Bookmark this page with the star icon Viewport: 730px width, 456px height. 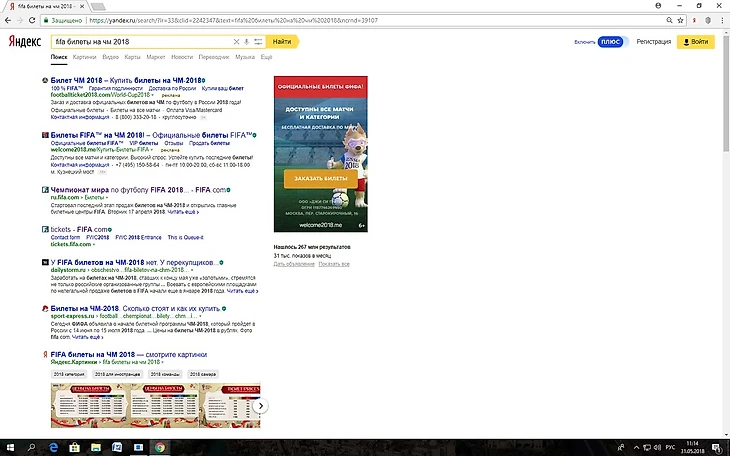680,20
